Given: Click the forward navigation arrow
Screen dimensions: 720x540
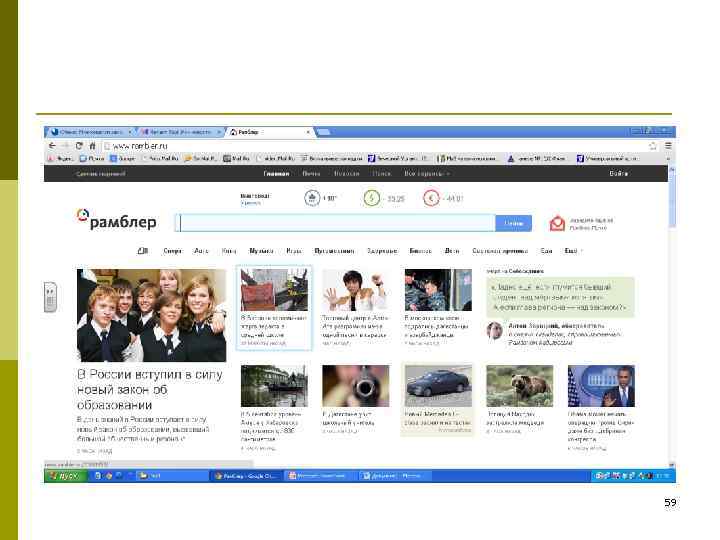Looking at the screenshot, I should [65, 146].
